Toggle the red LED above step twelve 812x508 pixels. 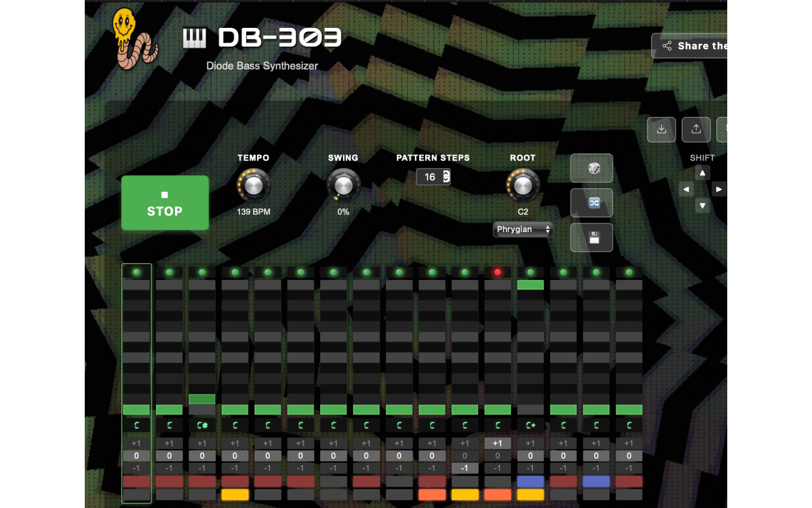tap(497, 272)
